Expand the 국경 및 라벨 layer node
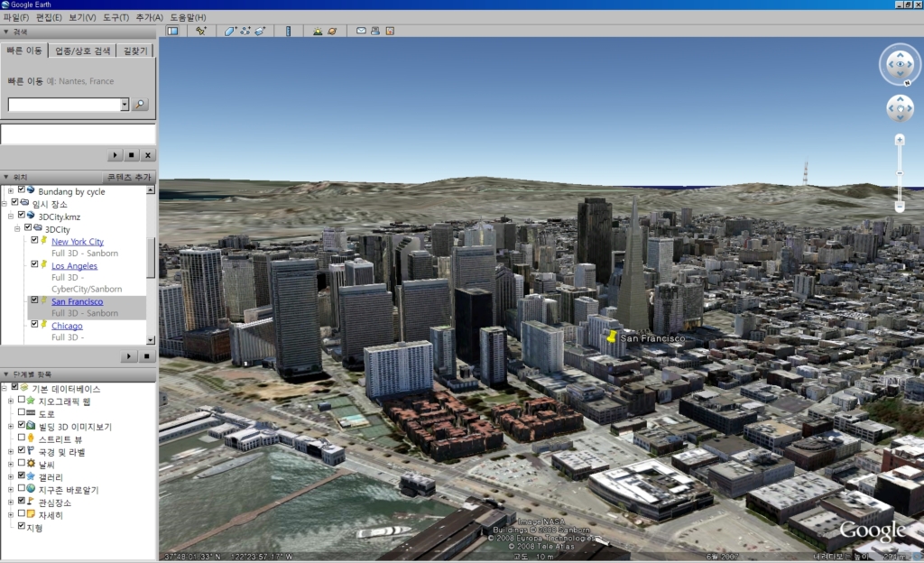 [11, 452]
